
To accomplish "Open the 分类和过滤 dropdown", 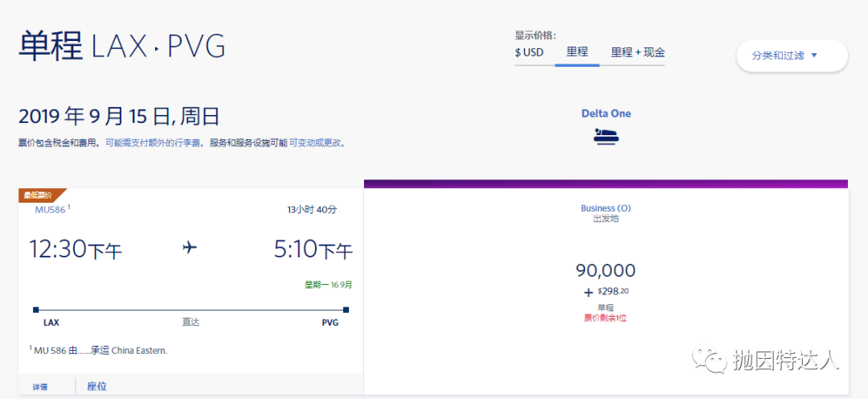I will 792,56.
